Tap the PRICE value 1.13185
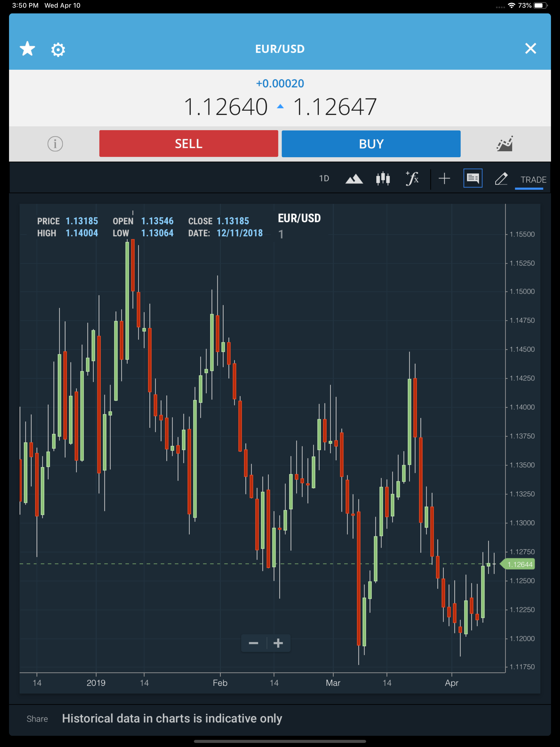 point(82,221)
